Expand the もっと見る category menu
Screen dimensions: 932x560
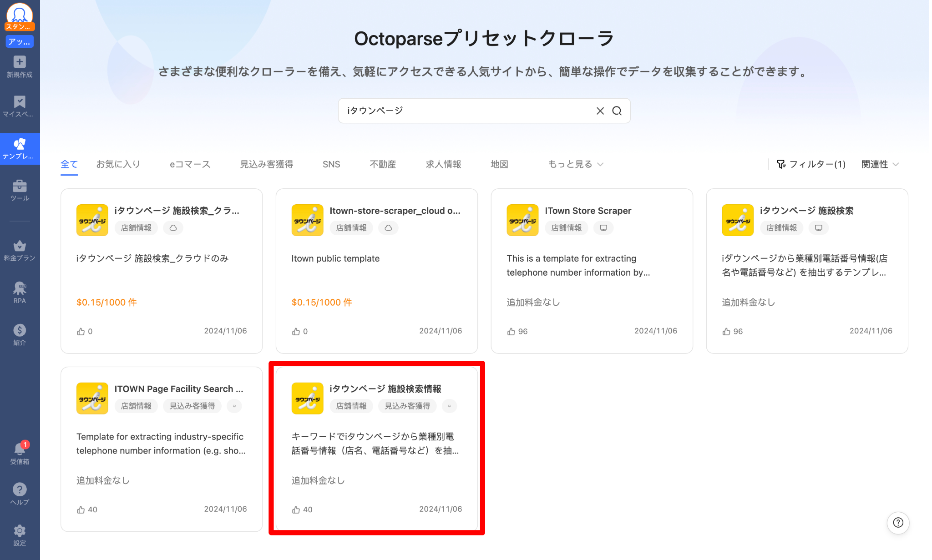coord(575,164)
